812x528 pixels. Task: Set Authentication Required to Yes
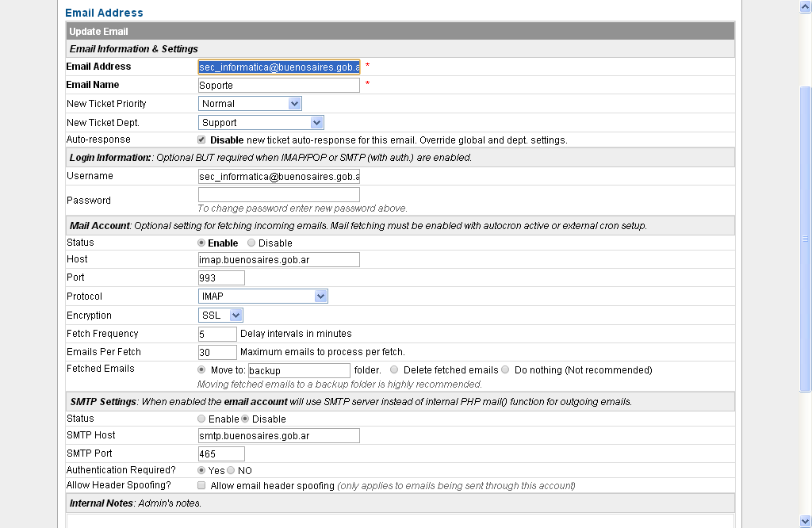(x=201, y=470)
